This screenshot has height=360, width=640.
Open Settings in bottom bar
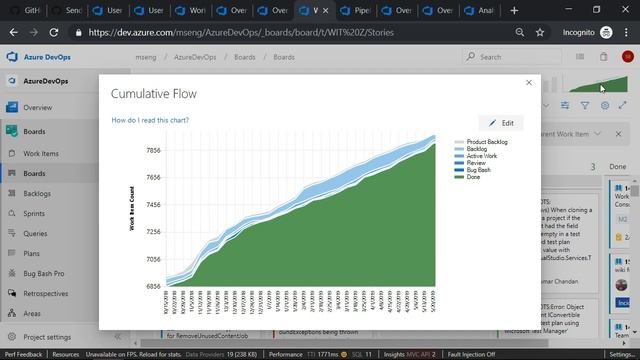[x=622, y=354]
